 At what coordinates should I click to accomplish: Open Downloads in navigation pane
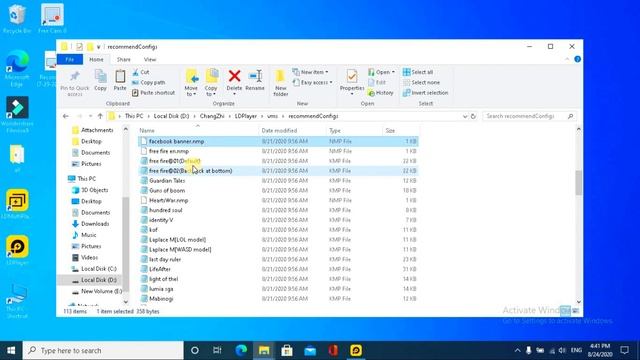pyautogui.click(x=95, y=224)
